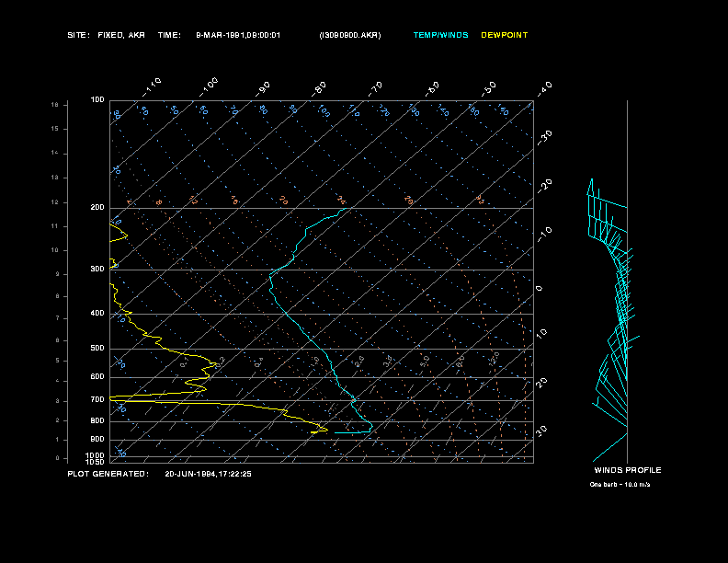This screenshot has width=728, height=563.
Task: Select the FIXED, AKR site name
Action: coord(121,35)
